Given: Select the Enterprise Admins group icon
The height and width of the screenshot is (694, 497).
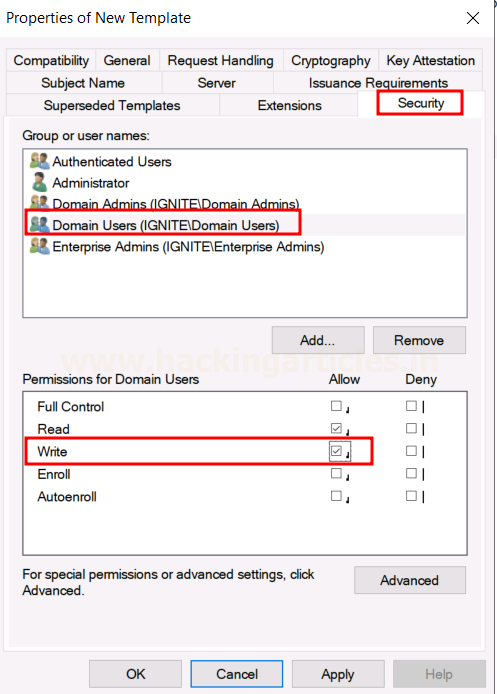Looking at the screenshot, I should pyautogui.click(x=39, y=246).
